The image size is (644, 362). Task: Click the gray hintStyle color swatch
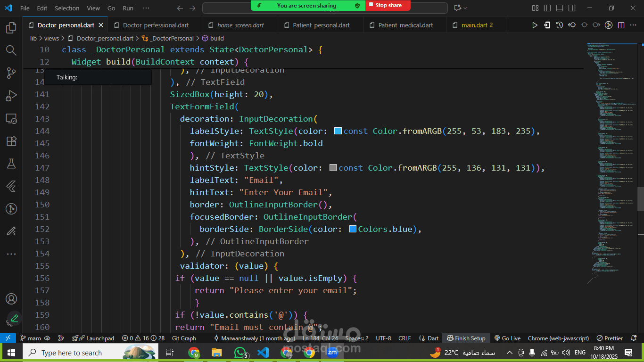(333, 168)
